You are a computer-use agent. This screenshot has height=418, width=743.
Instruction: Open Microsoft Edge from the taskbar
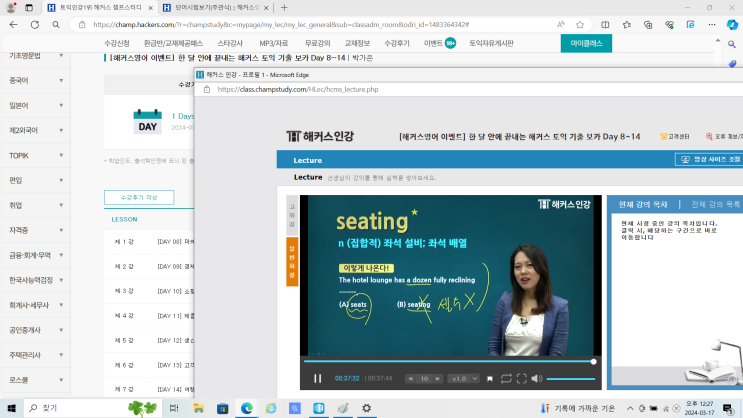[x=247, y=408]
